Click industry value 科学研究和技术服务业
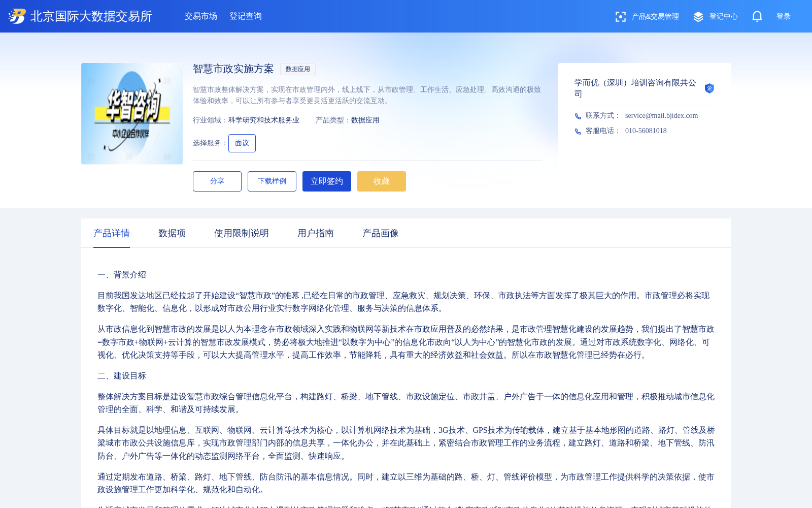 pos(264,120)
